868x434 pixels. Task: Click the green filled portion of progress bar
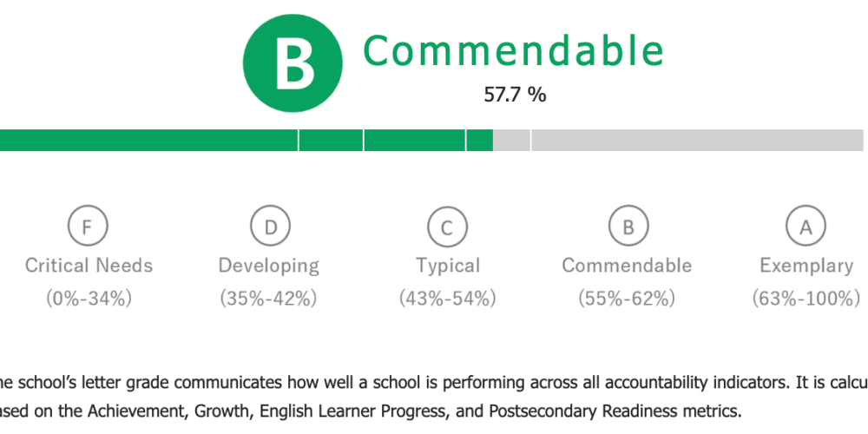tap(247, 140)
